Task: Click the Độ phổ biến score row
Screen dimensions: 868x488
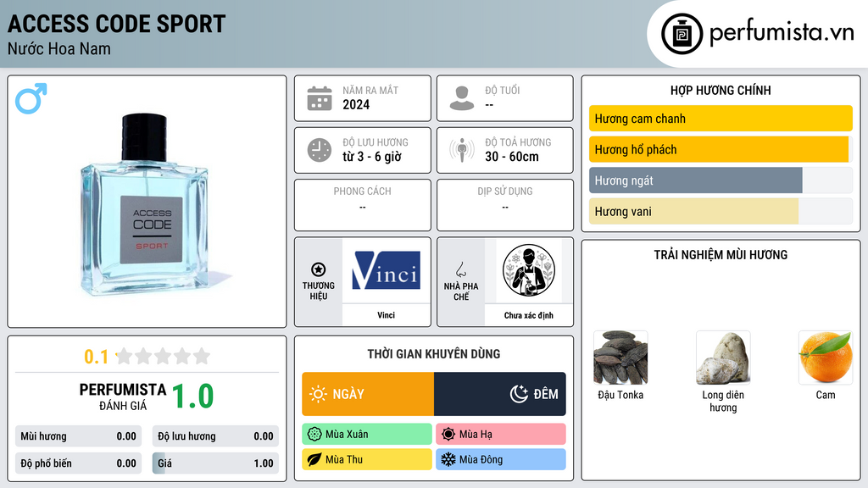Action: pyautogui.click(x=78, y=463)
